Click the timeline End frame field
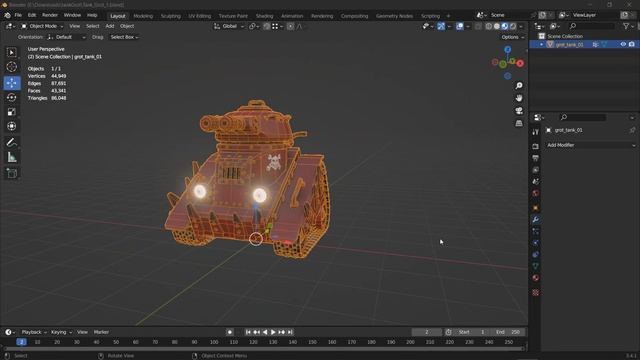640x360 pixels. pos(509,332)
